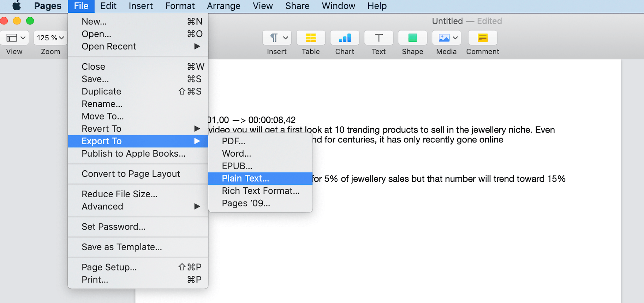
Task: Open the Apple menu
Action: click(17, 6)
